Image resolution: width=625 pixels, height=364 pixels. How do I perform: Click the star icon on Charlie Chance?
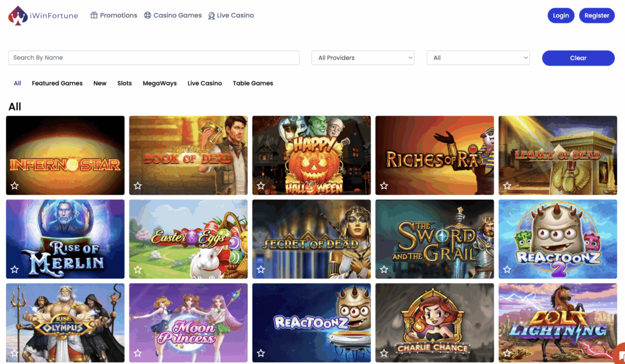pos(384,352)
